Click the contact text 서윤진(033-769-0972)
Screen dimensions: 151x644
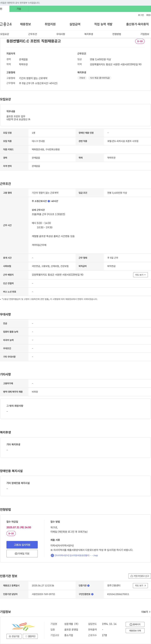[43, 594]
